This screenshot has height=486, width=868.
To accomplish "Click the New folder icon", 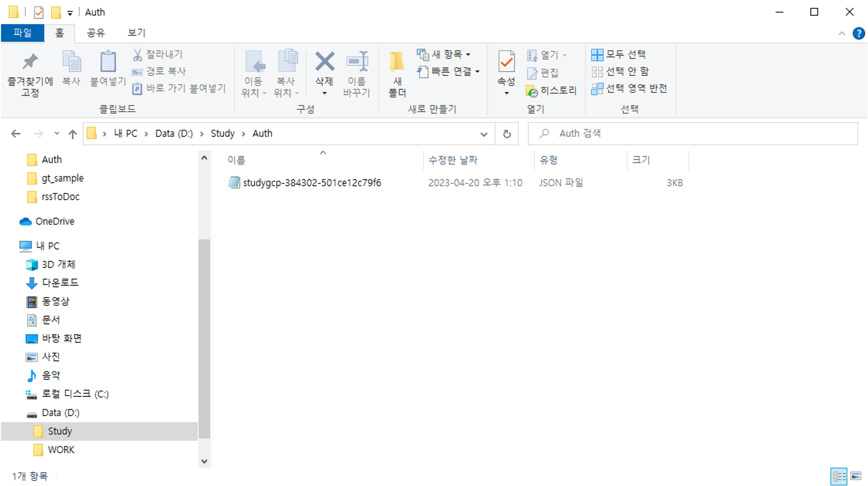I will (397, 62).
